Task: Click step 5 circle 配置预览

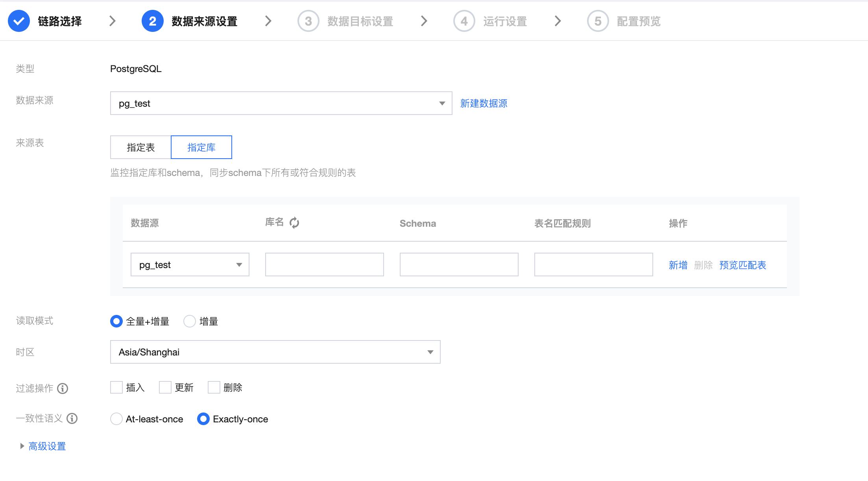Action: click(598, 21)
